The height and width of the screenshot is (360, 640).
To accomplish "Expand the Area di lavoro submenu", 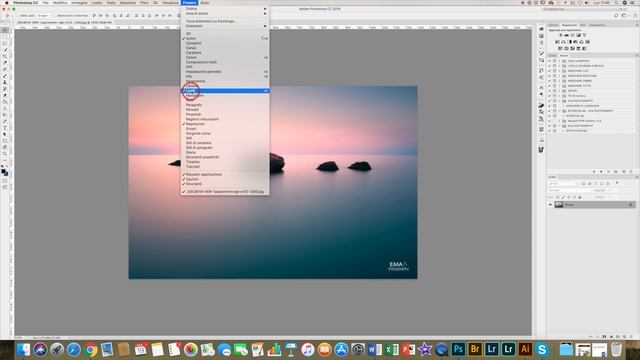I will click(224, 13).
